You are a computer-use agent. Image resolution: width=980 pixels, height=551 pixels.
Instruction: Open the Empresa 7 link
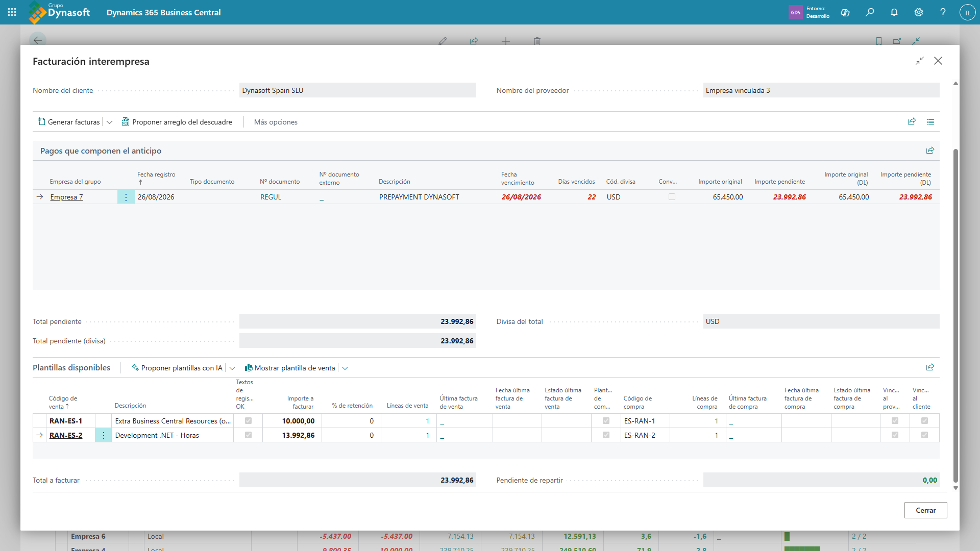tap(66, 197)
